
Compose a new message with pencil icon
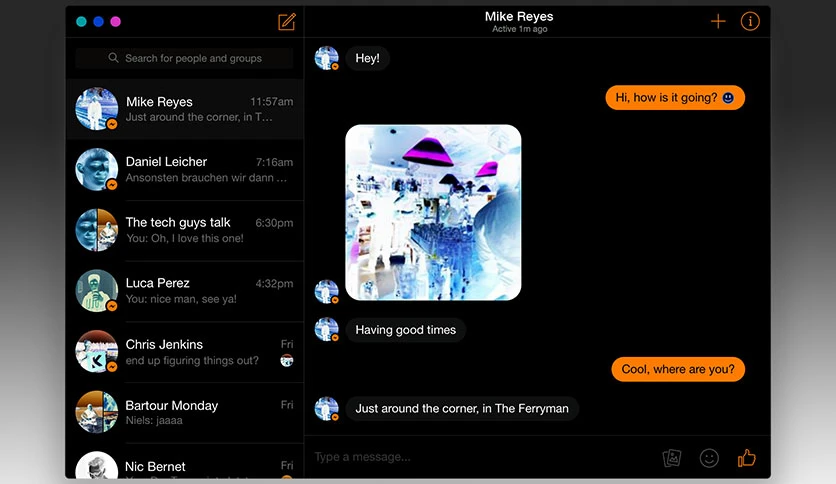click(x=286, y=22)
